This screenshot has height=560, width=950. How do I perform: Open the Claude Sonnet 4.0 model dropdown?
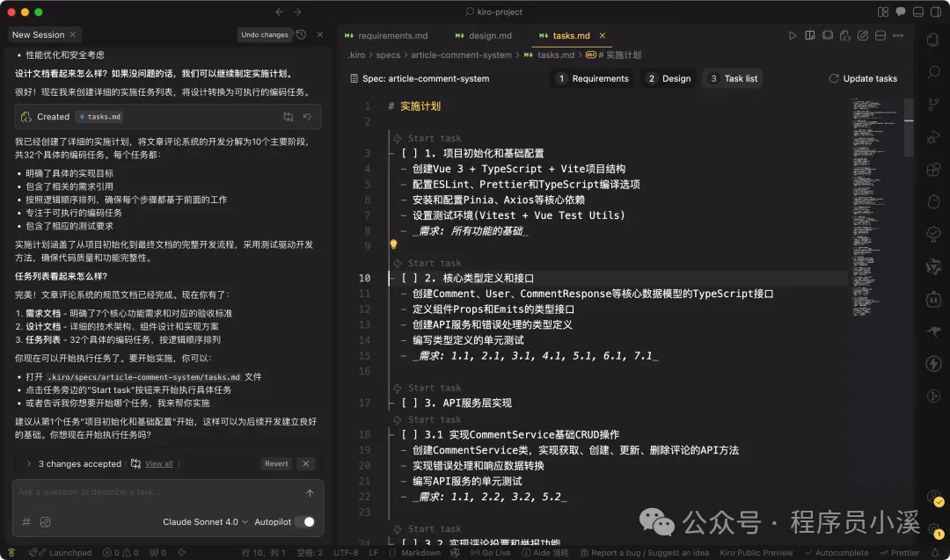click(x=204, y=521)
